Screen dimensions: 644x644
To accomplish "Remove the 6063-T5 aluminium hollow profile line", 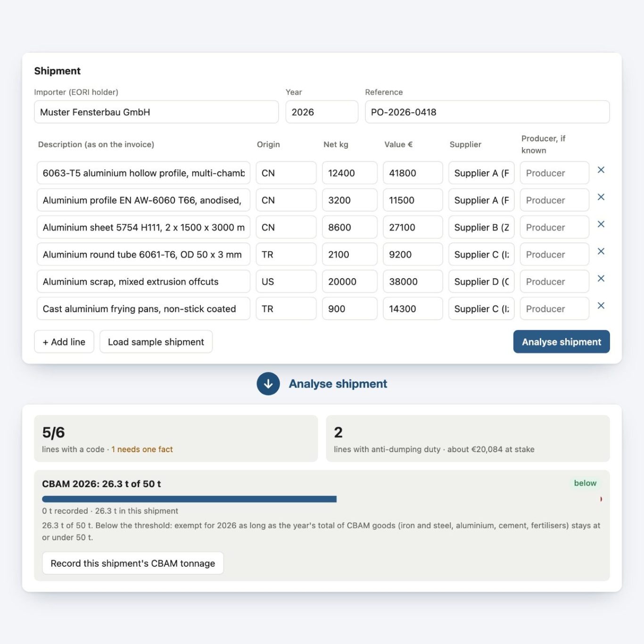I will 601,170.
